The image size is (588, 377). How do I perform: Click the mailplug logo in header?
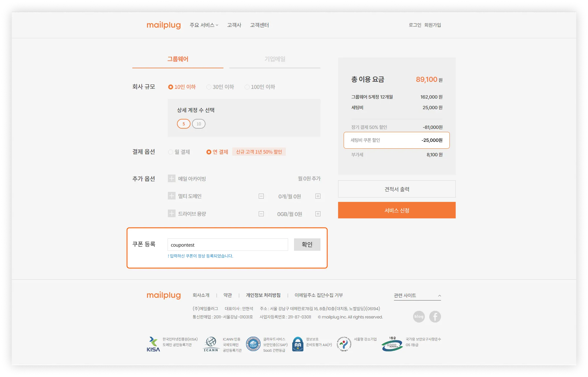click(163, 25)
